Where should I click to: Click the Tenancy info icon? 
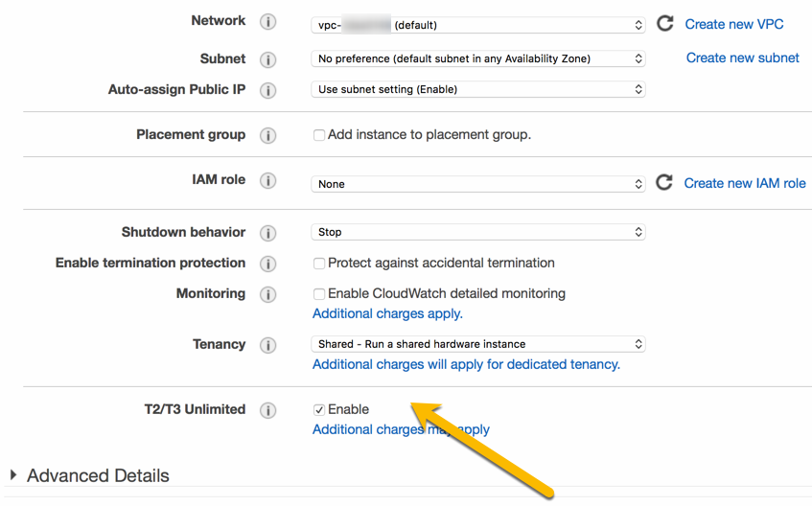click(x=268, y=345)
